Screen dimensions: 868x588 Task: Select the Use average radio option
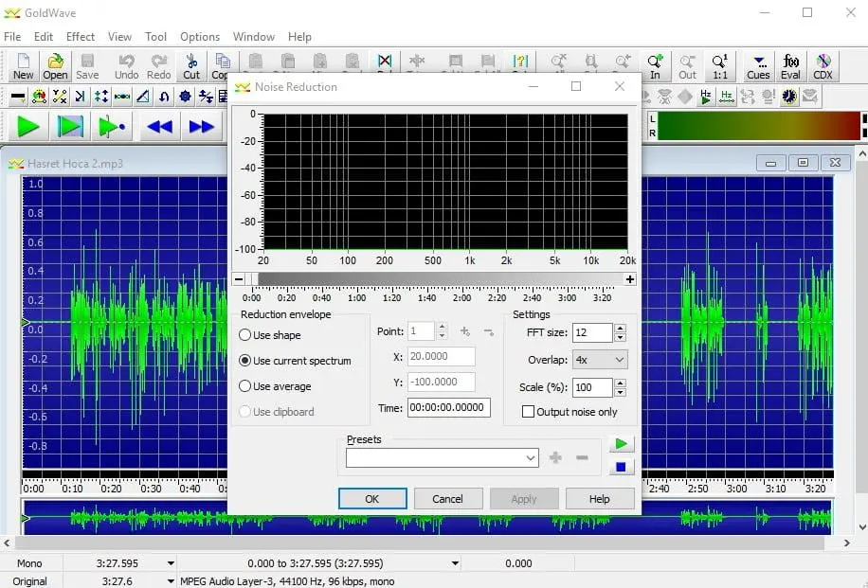click(245, 386)
